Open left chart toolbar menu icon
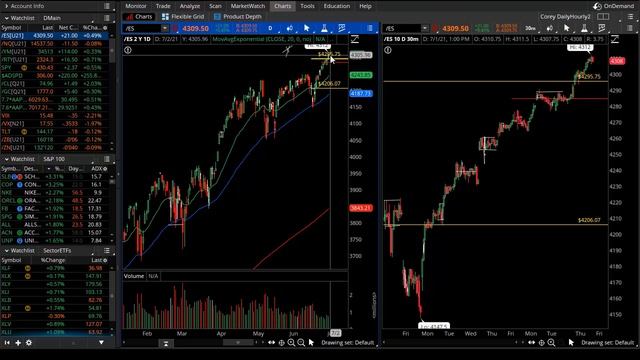640x360 pixels. [x=369, y=28]
